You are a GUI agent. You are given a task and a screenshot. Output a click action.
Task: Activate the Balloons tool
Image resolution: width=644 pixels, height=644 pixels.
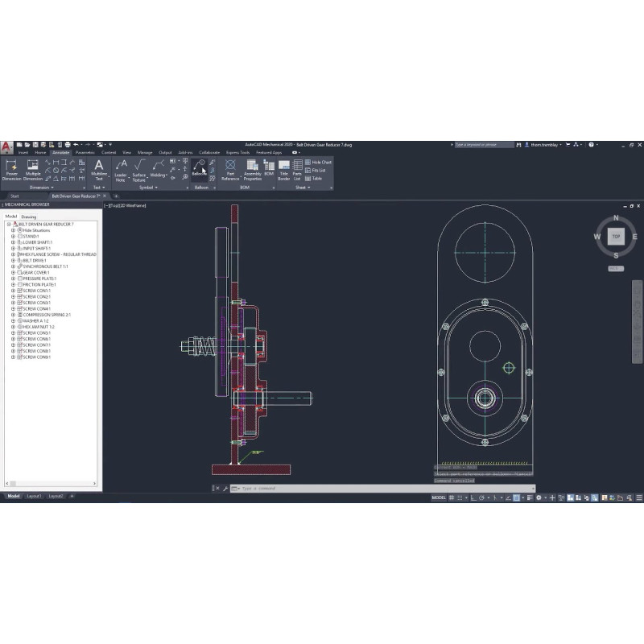(x=199, y=167)
